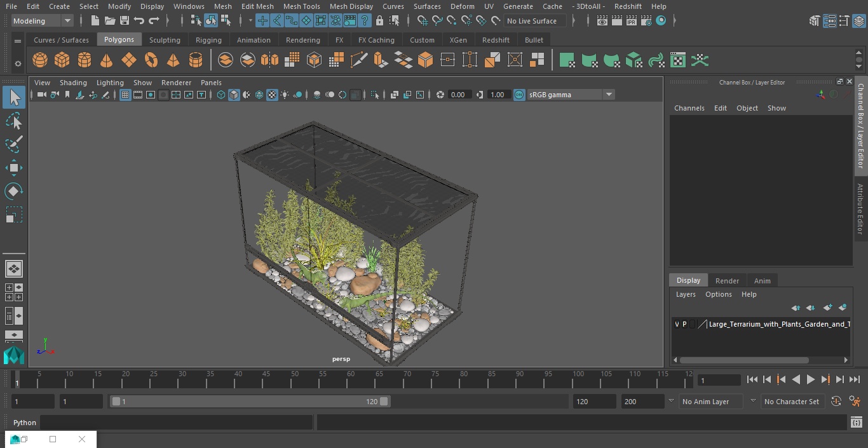Redo the action via toolbar arrow
Image resolution: width=868 pixels, height=448 pixels.
click(x=154, y=21)
